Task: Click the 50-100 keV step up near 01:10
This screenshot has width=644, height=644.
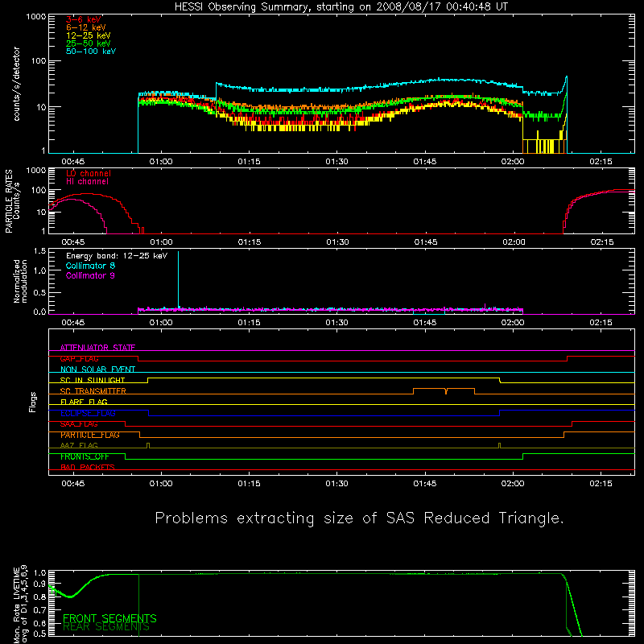Action: coord(216,91)
